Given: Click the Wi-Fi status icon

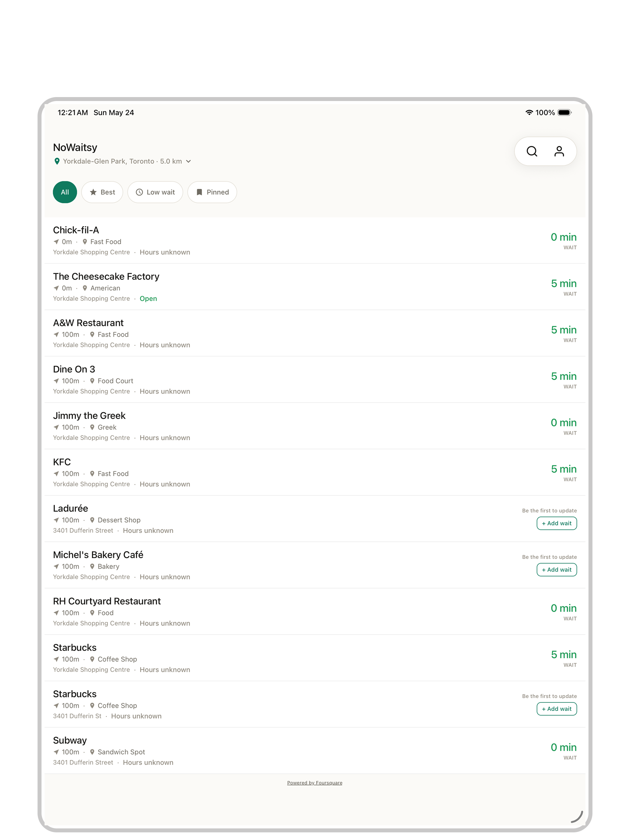Looking at the screenshot, I should pyautogui.click(x=529, y=112).
